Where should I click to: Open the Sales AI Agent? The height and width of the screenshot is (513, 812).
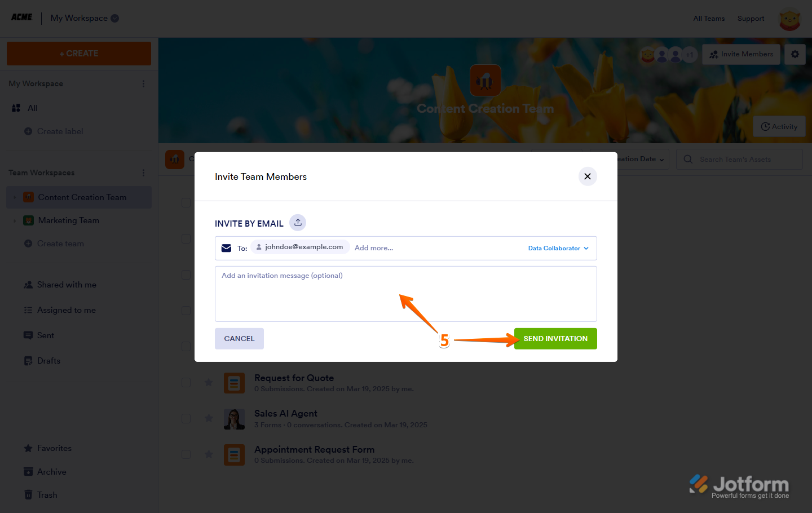click(x=286, y=414)
